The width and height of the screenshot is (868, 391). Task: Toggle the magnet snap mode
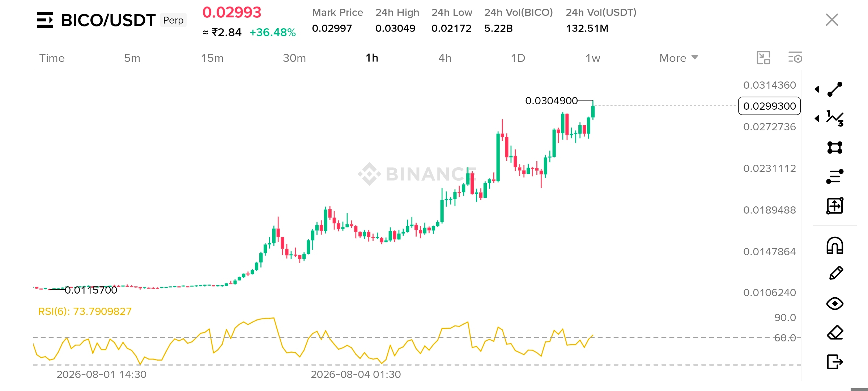coord(835,245)
